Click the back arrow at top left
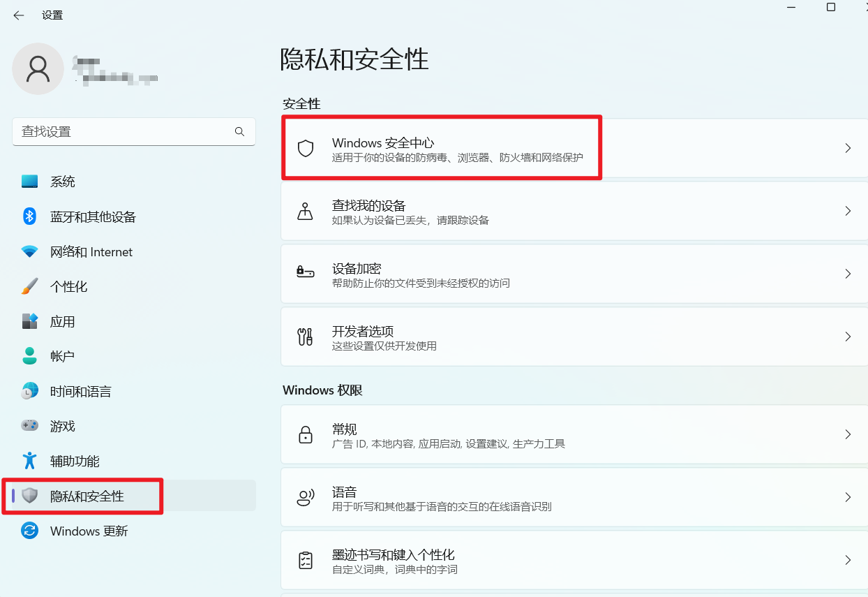 18,15
